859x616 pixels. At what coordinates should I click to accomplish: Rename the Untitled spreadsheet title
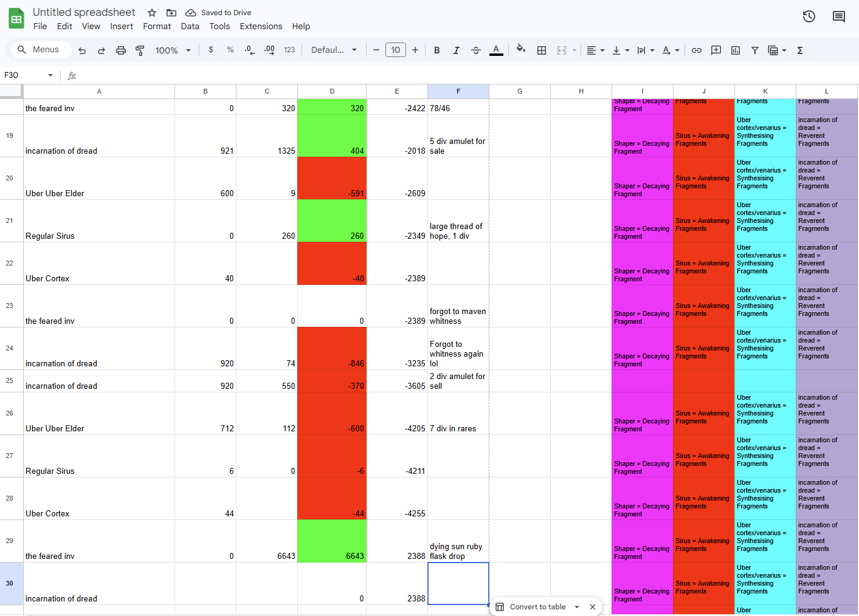[84, 12]
